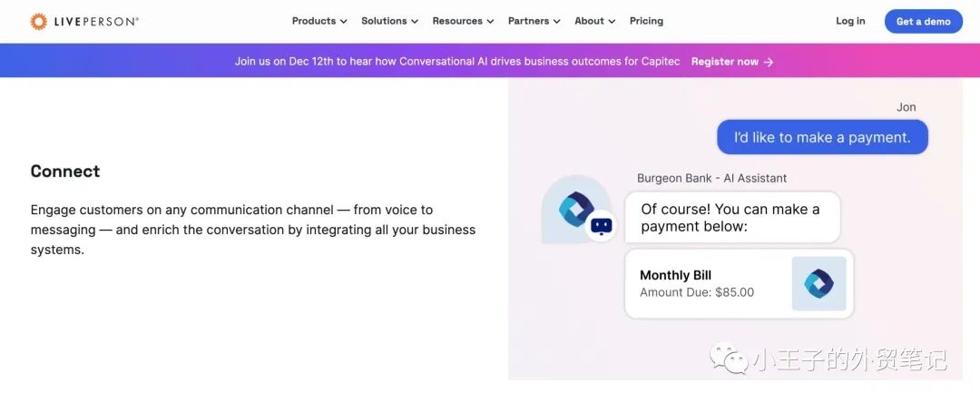
Task: Click the Burgeon Bank avatar logo icon
Action: (575, 208)
